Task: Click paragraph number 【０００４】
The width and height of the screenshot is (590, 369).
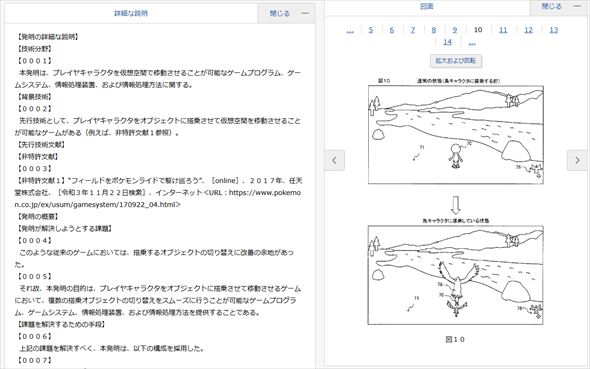Action: pos(34,240)
